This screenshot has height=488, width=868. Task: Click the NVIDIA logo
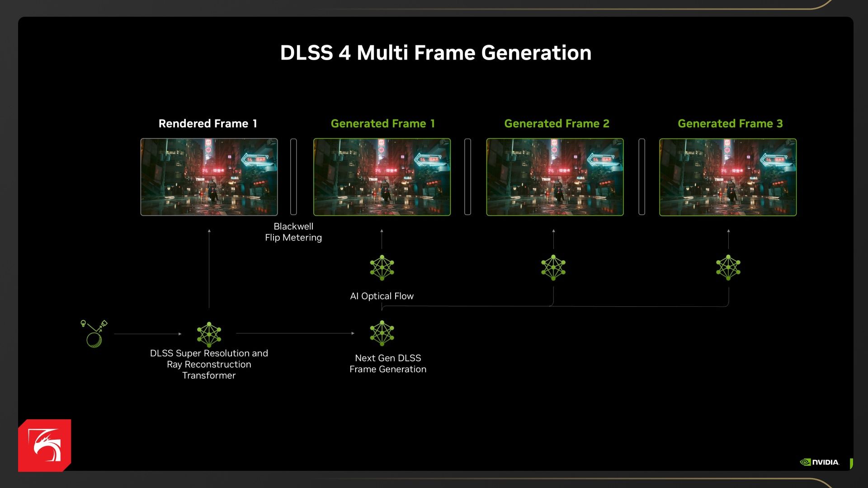click(819, 462)
